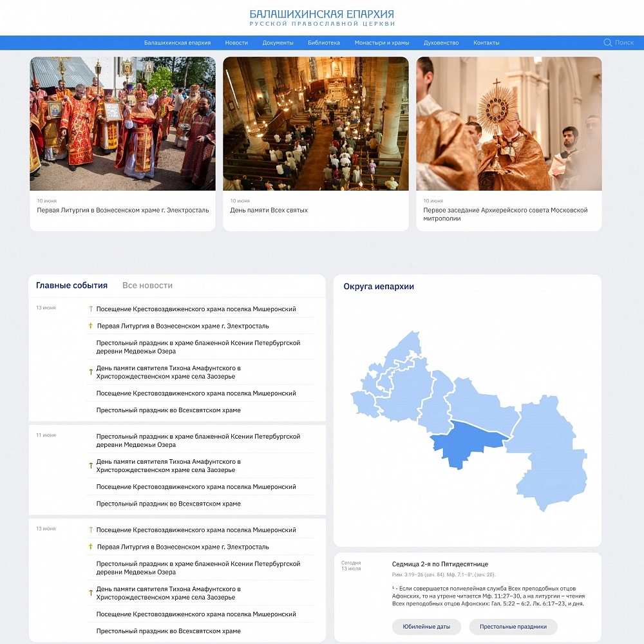Open the Седмица 2-я по Пятидесятнице link
Viewport: 644px width, 644px height.
pos(440,564)
